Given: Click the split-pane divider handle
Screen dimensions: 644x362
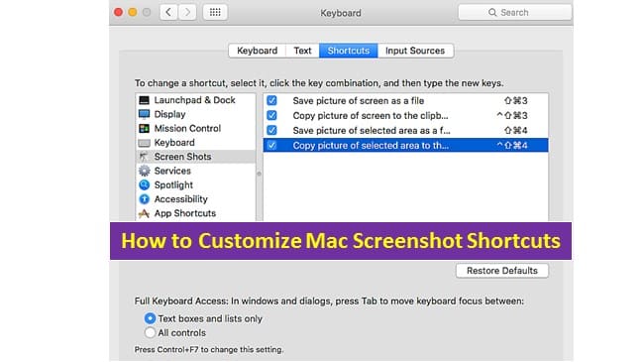Looking at the screenshot, I should tap(260, 174).
